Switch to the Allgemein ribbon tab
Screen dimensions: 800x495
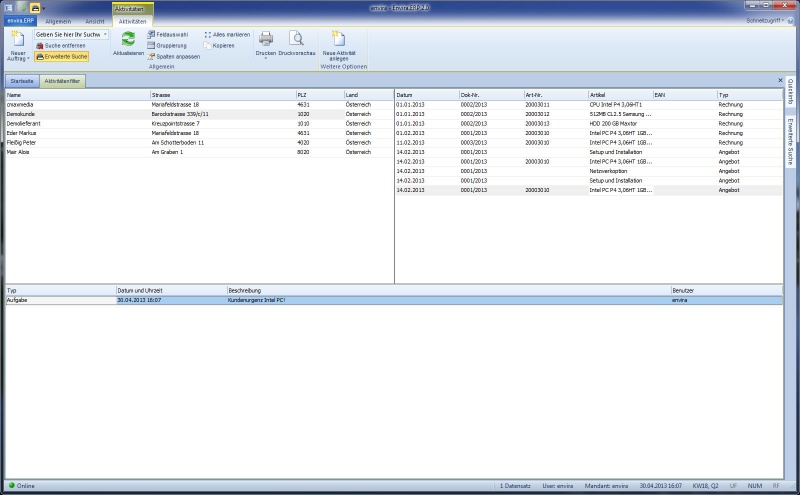click(x=58, y=20)
